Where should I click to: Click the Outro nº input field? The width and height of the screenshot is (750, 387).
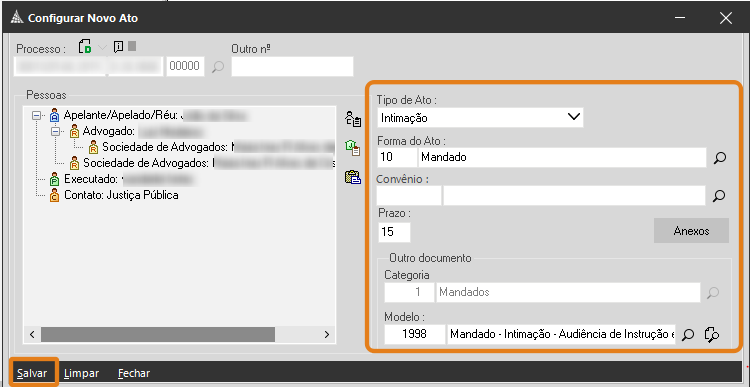pyautogui.click(x=292, y=66)
